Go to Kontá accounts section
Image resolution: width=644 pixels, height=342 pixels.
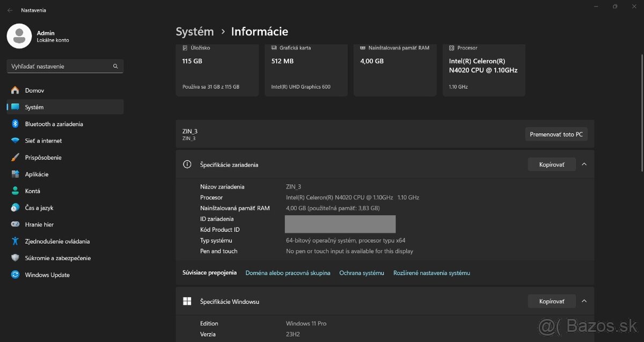pos(32,191)
